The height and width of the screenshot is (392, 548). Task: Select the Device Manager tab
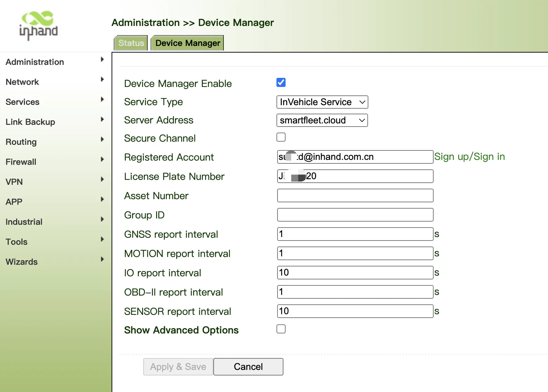(187, 43)
